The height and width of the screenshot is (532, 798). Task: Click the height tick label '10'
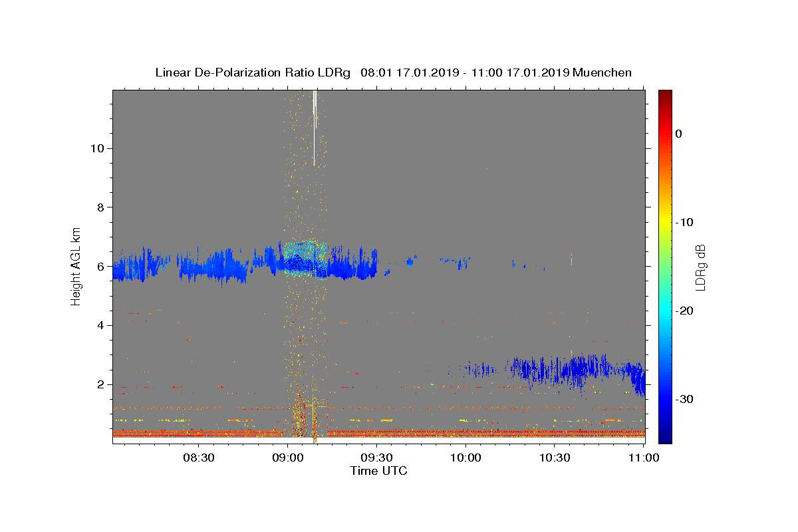click(x=96, y=148)
